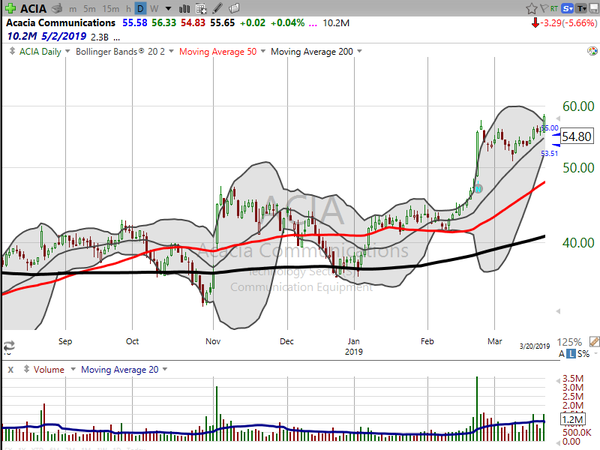The width and height of the screenshot is (600, 450).
Task: Click the flag icon in top bar
Action: [x=544, y=8]
